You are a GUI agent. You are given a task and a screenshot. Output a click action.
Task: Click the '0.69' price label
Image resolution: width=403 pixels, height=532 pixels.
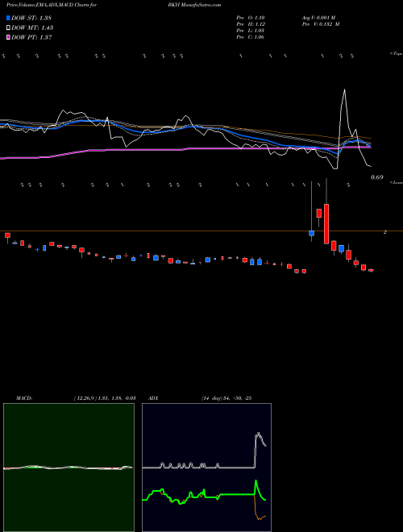point(377,177)
